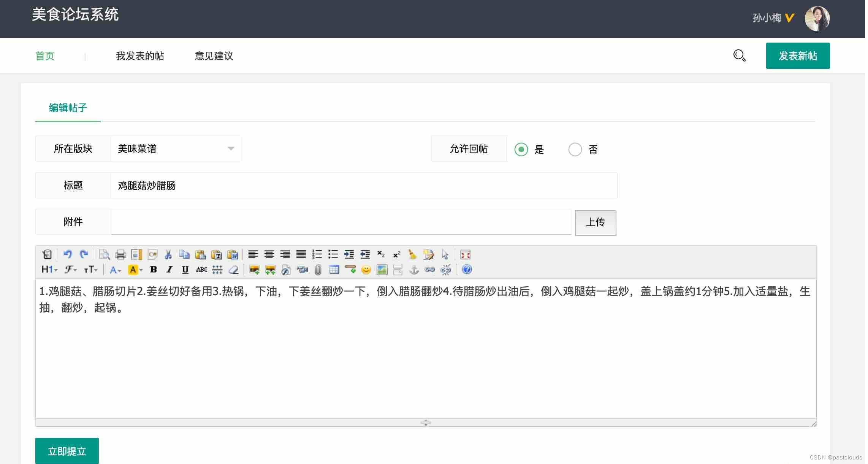
Task: Select 是 to allow replies
Action: point(521,149)
